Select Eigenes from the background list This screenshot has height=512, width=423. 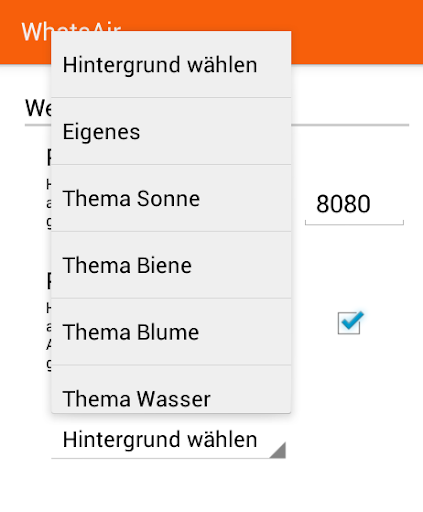171,131
